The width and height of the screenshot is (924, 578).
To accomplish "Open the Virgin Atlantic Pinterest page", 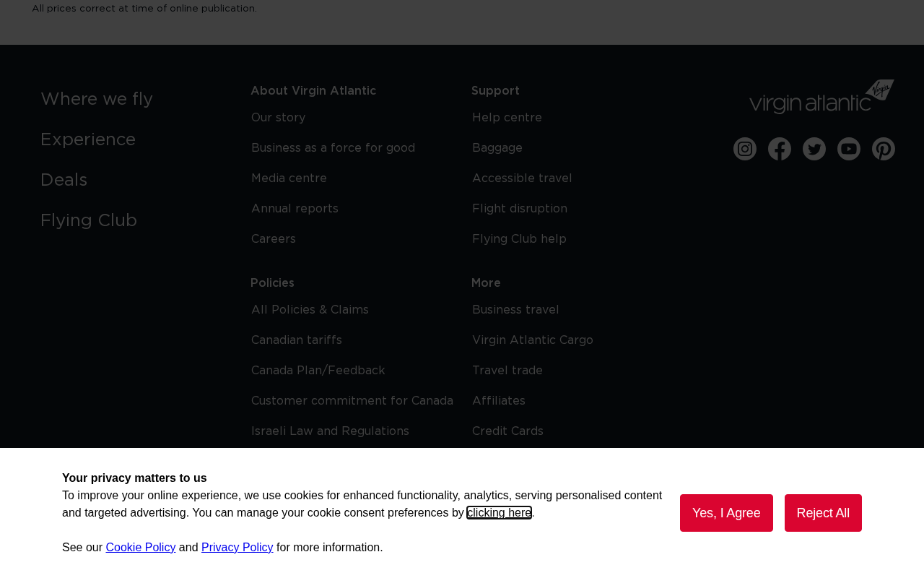I will point(884,149).
